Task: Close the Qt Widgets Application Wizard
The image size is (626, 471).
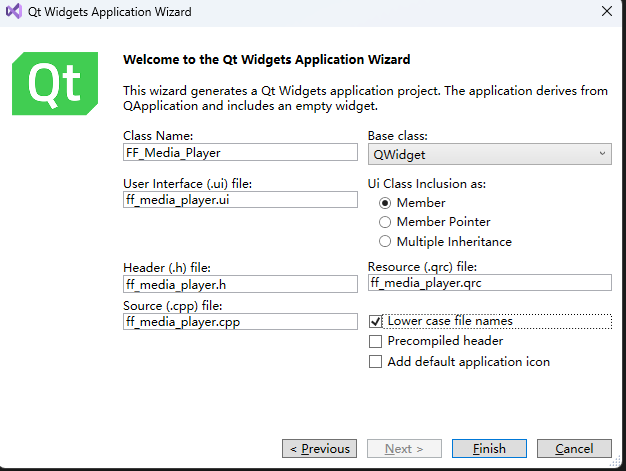Action: pos(607,11)
